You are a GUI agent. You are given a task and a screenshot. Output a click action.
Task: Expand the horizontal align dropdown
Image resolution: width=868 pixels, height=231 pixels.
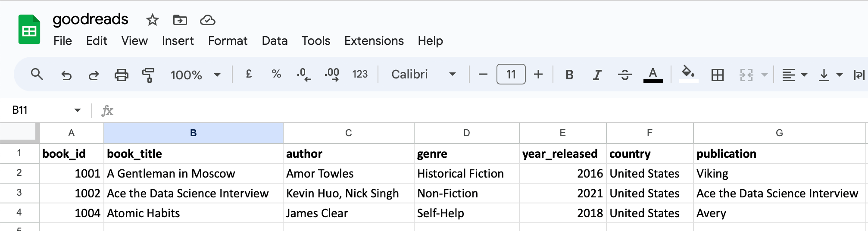click(x=794, y=75)
